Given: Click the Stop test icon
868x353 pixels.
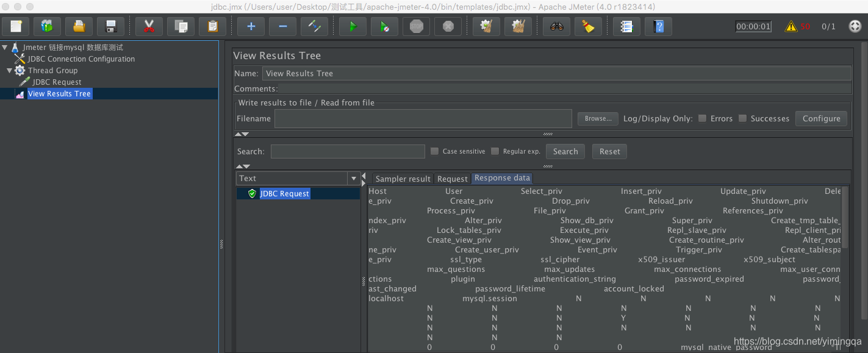Looking at the screenshot, I should point(416,26).
